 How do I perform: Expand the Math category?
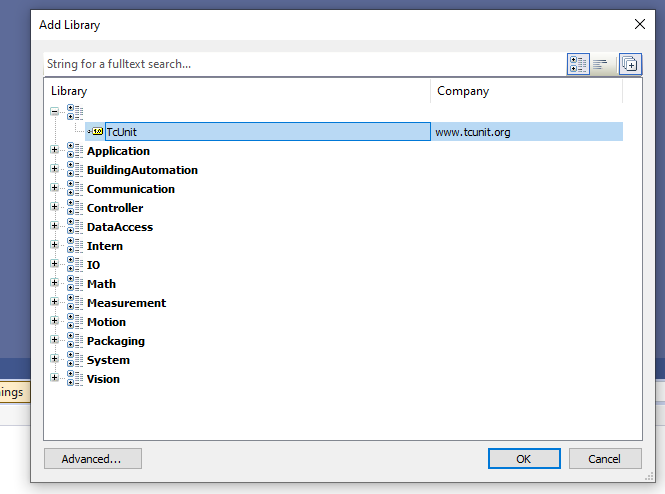point(54,283)
